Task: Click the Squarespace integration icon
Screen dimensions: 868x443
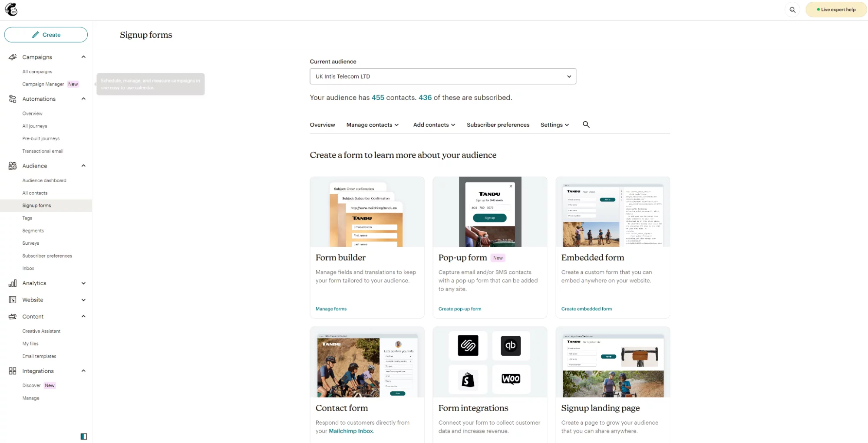Action: pos(468,345)
